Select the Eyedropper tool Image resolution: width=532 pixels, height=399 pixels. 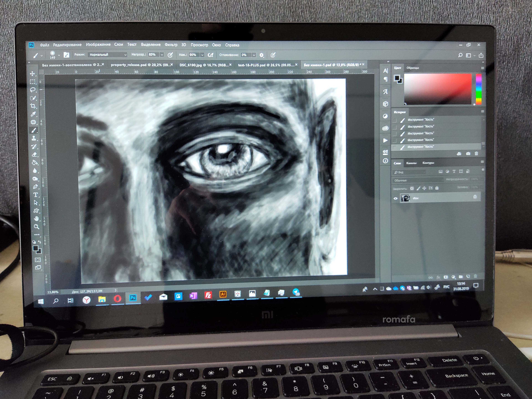tap(33, 114)
